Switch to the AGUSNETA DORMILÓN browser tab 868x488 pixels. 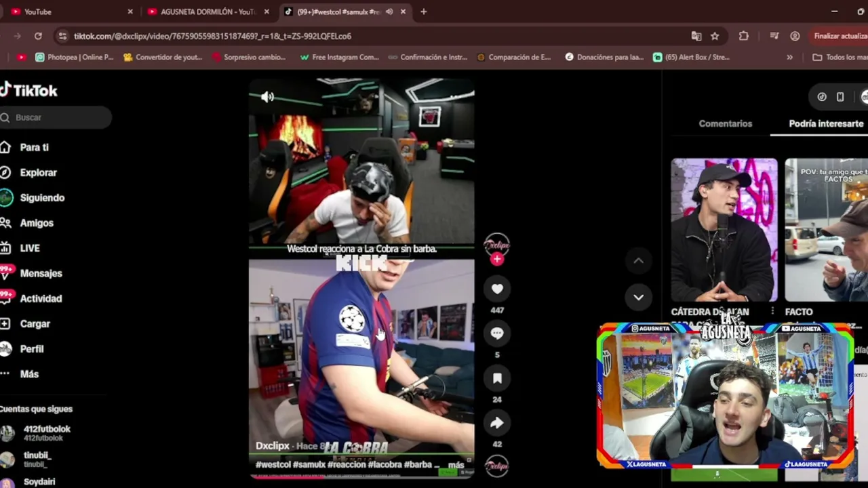coord(208,12)
